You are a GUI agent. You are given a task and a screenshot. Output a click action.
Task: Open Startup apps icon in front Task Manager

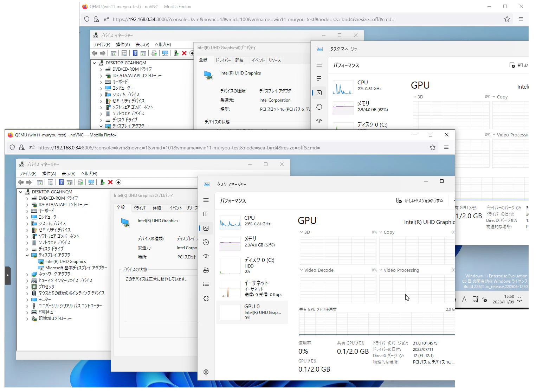tap(206, 256)
